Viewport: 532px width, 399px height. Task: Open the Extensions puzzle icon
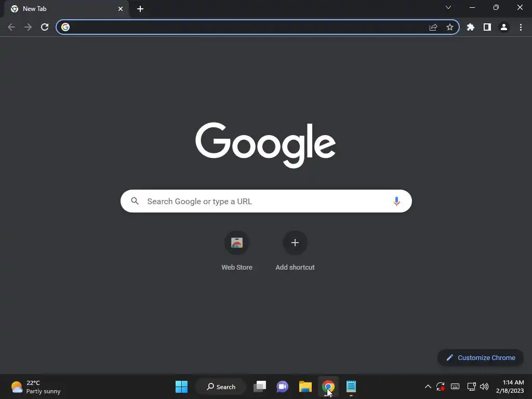tap(471, 27)
